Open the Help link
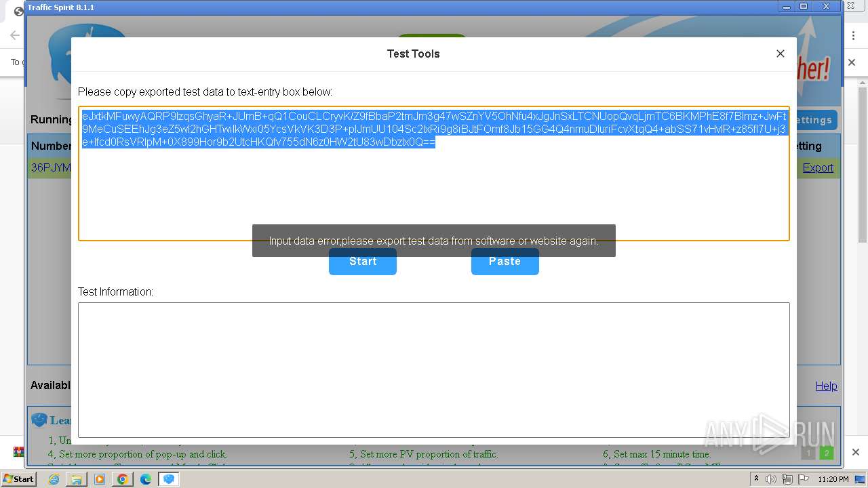This screenshot has height=488, width=868. click(826, 386)
